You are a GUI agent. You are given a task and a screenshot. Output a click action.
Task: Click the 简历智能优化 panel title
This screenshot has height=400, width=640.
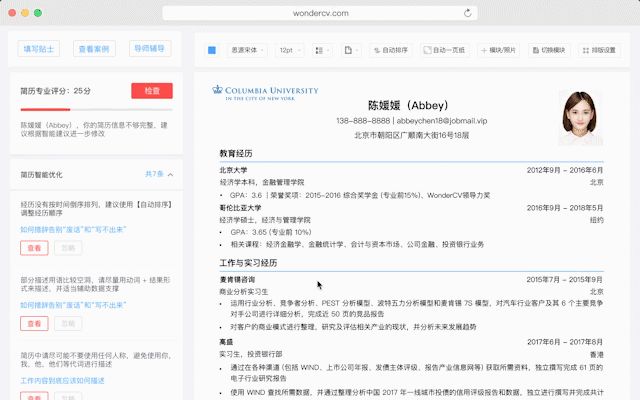pos(42,175)
